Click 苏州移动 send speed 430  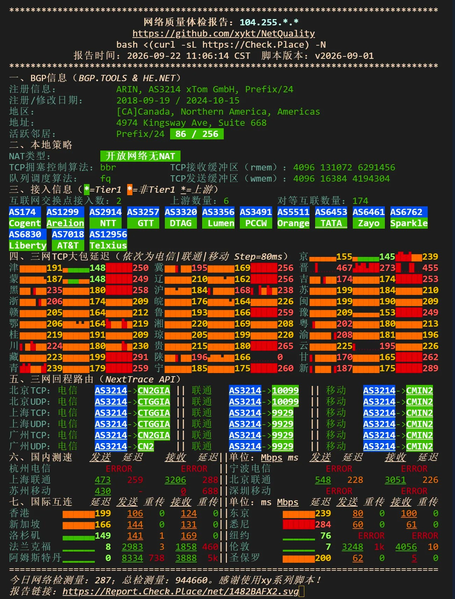click(103, 491)
